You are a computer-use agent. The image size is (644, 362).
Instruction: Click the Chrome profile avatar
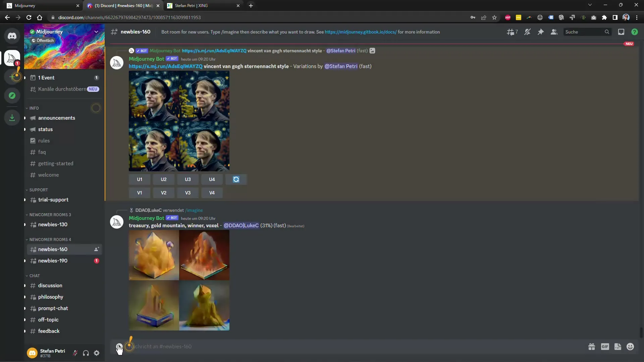click(626, 17)
